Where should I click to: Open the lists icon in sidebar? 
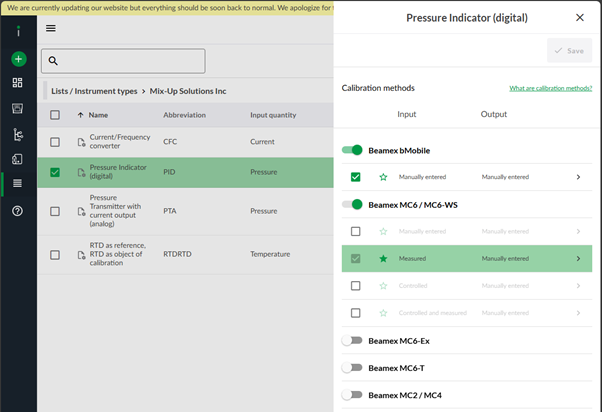point(18,183)
